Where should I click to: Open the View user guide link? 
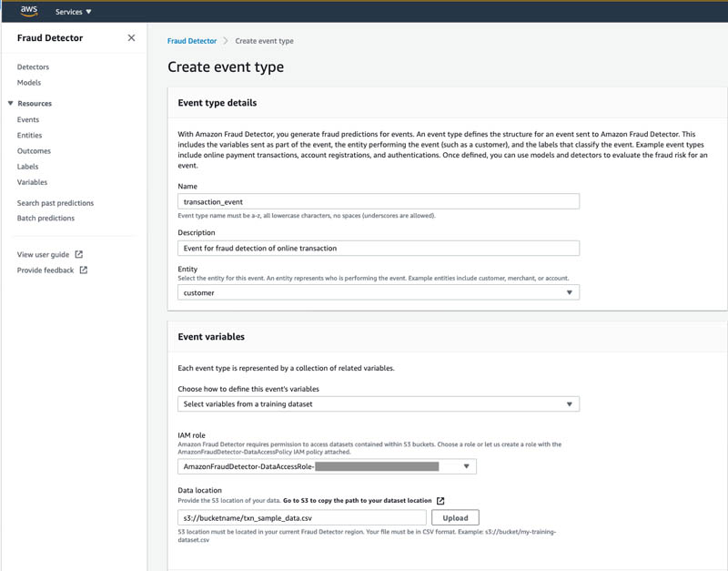pos(43,255)
